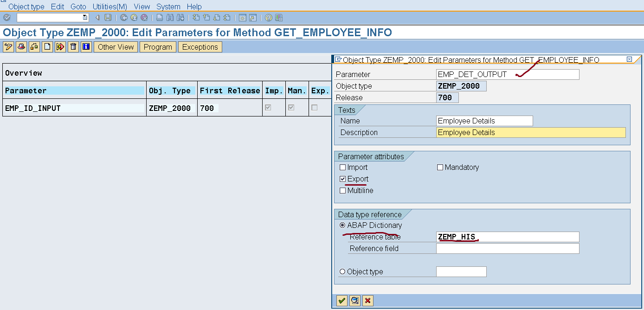Open the command field dropdown
Viewport: 644px width, 310px height.
[85, 18]
